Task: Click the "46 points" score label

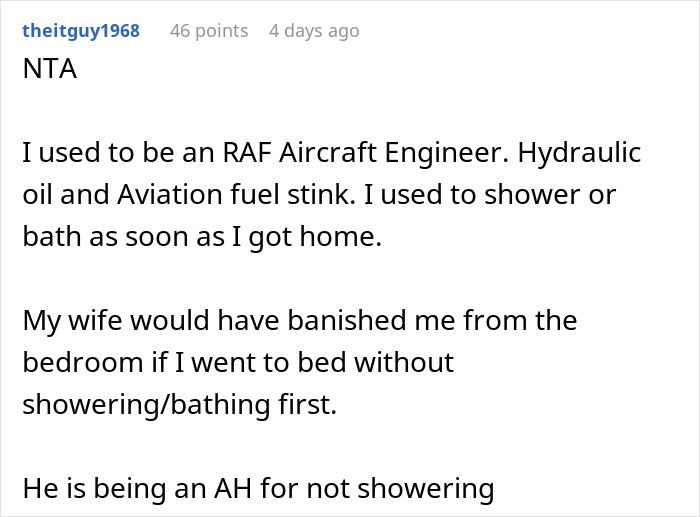Action: (208, 31)
